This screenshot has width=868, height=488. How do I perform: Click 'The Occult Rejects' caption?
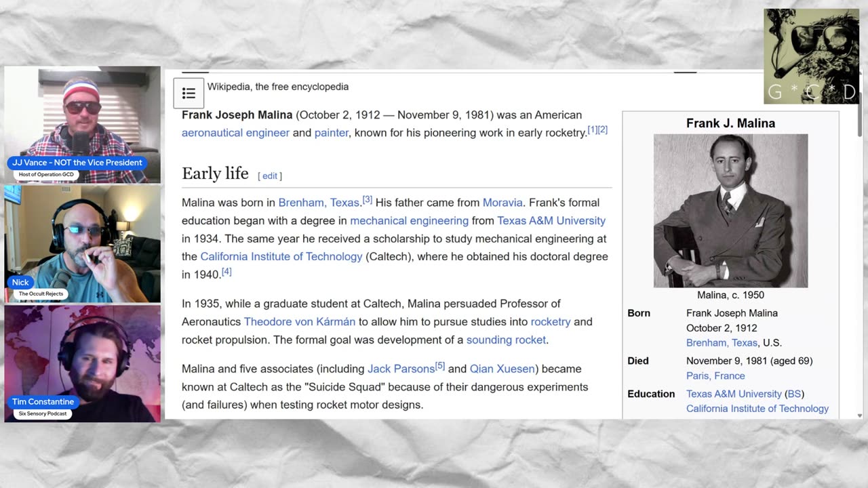42,294
